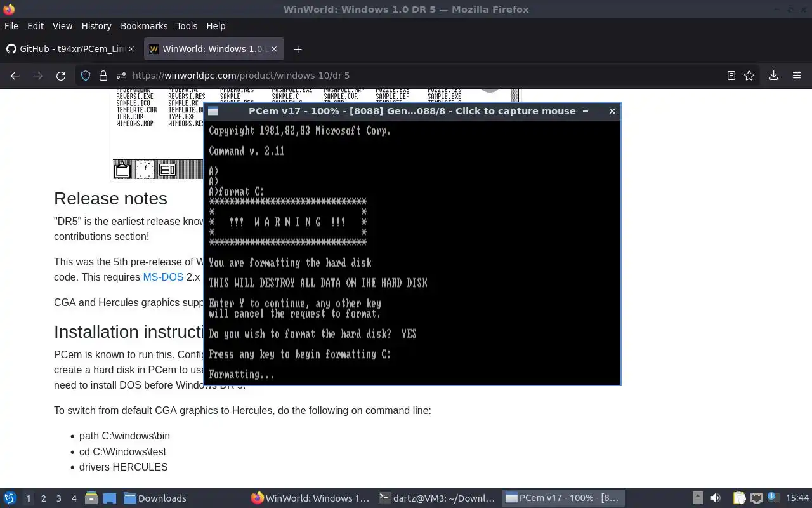Bookmark this page with the star
812x508 pixels.
click(749, 76)
